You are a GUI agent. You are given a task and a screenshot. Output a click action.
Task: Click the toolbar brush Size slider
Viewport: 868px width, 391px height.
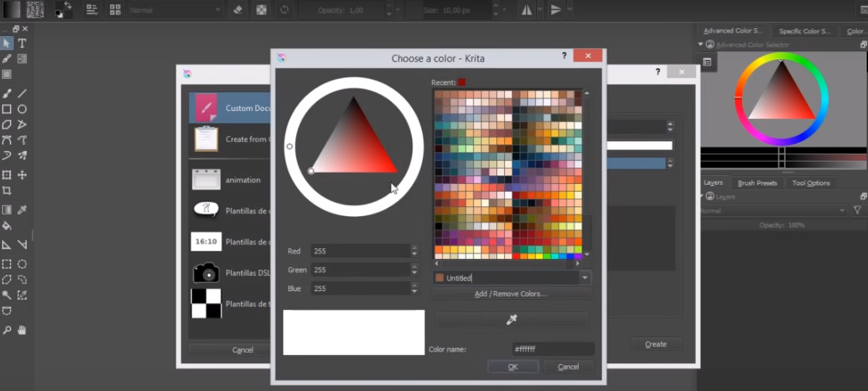(449, 10)
